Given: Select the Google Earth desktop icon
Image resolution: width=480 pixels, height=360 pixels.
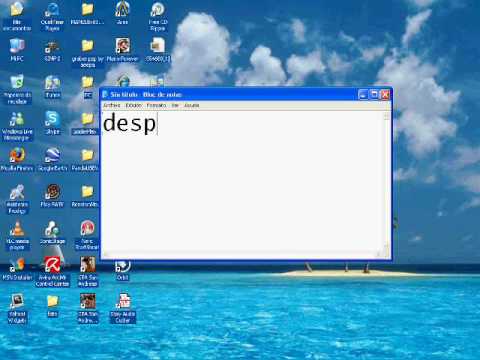Looking at the screenshot, I should point(53,159).
